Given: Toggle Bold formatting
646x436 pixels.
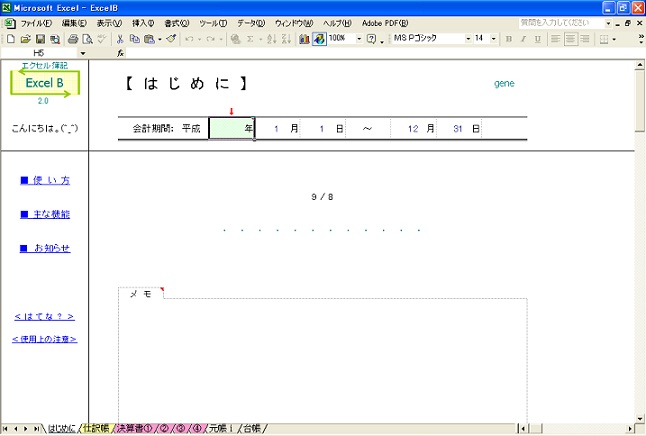Looking at the screenshot, I should coord(509,39).
